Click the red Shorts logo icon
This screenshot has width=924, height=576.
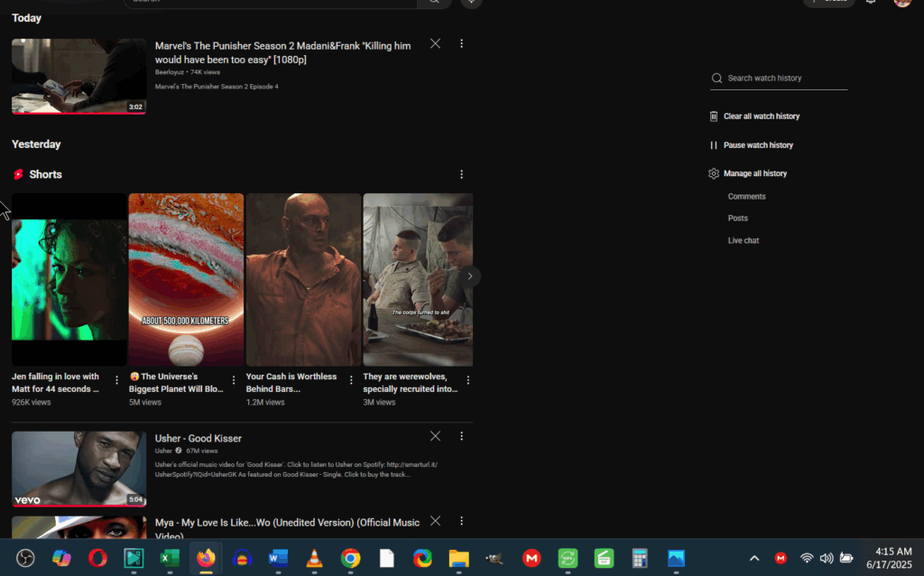(x=18, y=174)
